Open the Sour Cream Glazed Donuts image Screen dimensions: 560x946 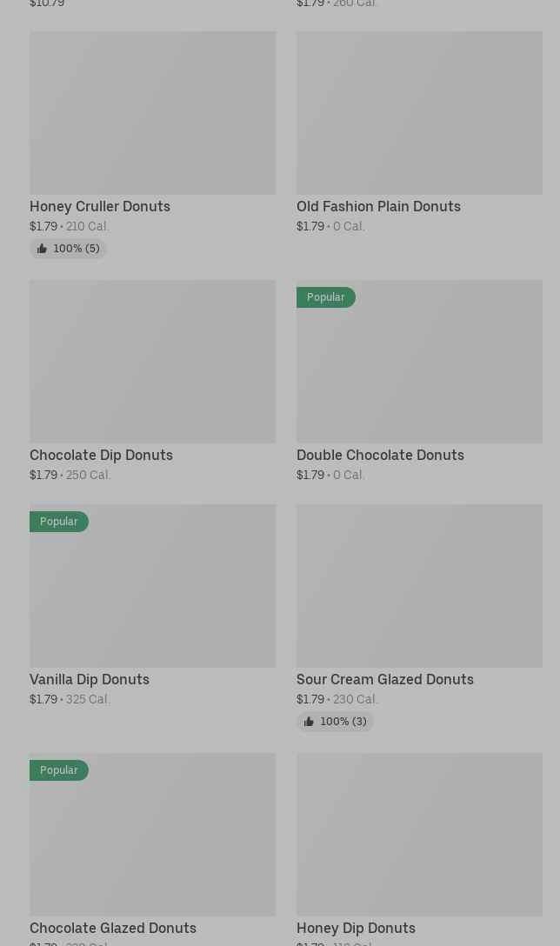click(x=419, y=586)
